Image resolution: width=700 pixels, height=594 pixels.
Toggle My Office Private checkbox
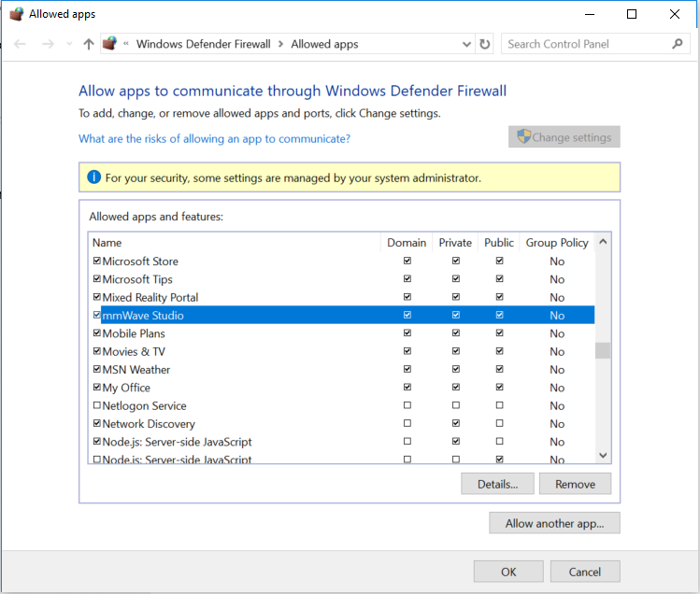pos(456,387)
